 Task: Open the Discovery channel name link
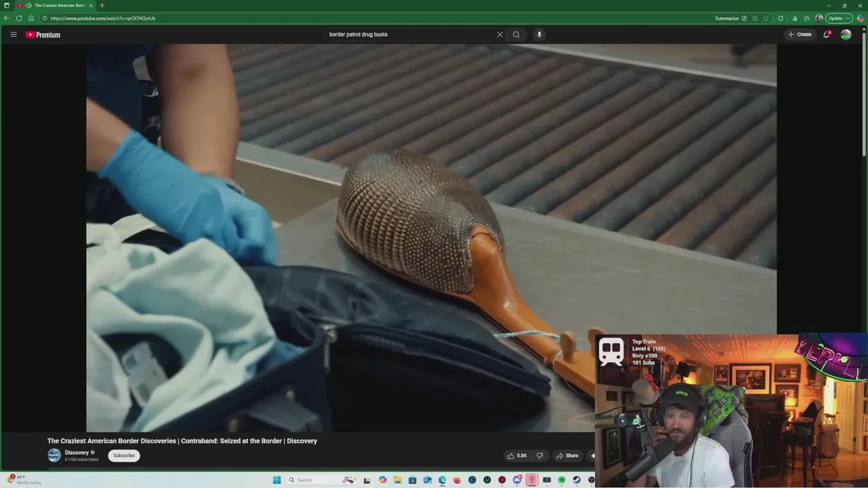coord(77,453)
